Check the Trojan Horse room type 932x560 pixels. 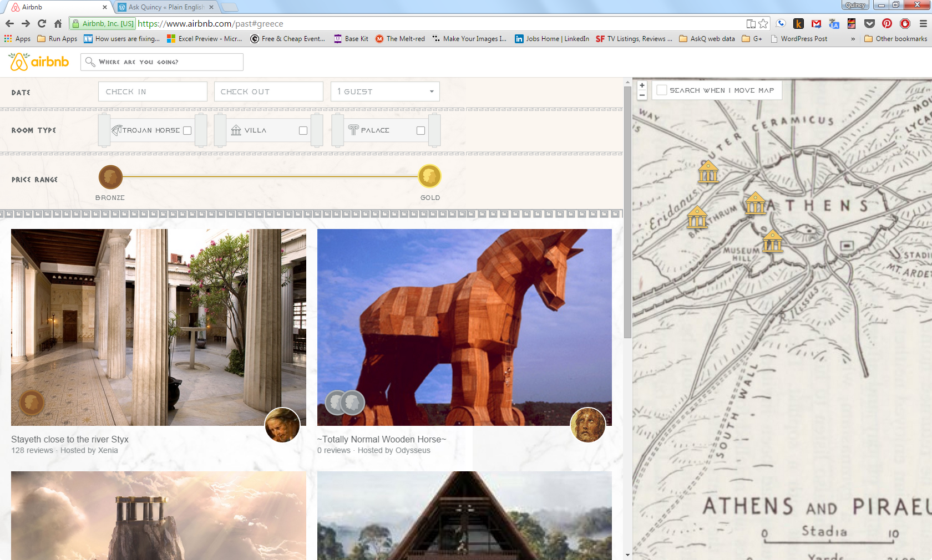(188, 130)
